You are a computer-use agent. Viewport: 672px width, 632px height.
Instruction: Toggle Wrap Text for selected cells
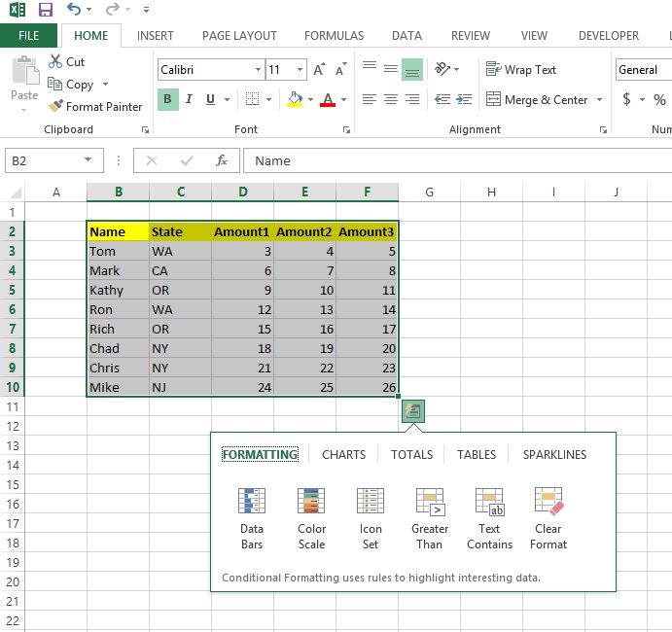(x=521, y=70)
